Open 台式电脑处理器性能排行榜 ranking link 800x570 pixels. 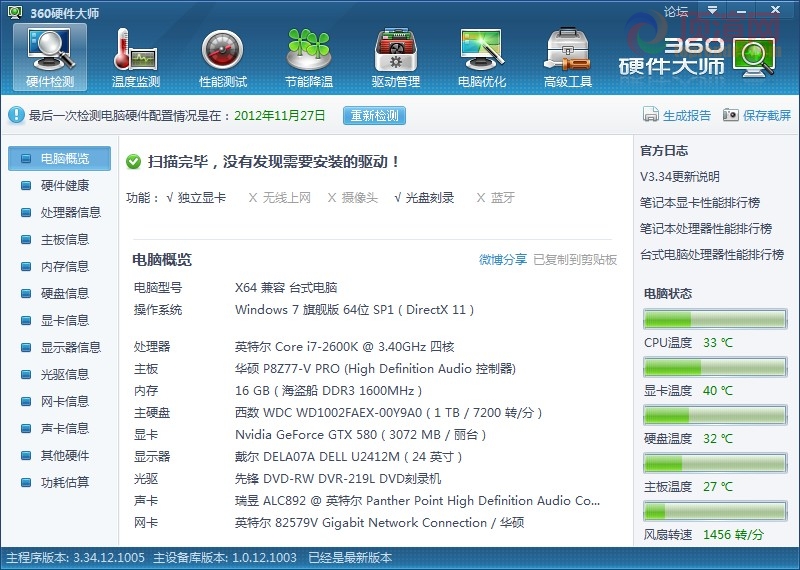[712, 255]
